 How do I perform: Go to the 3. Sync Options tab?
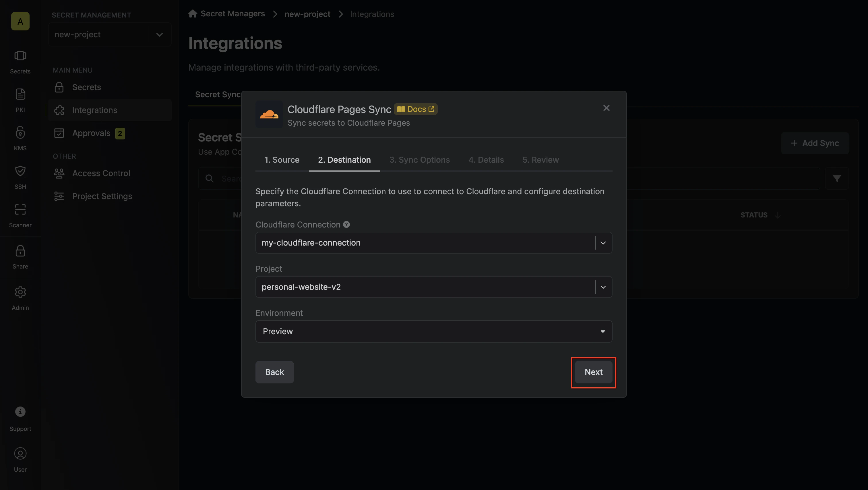pyautogui.click(x=420, y=160)
